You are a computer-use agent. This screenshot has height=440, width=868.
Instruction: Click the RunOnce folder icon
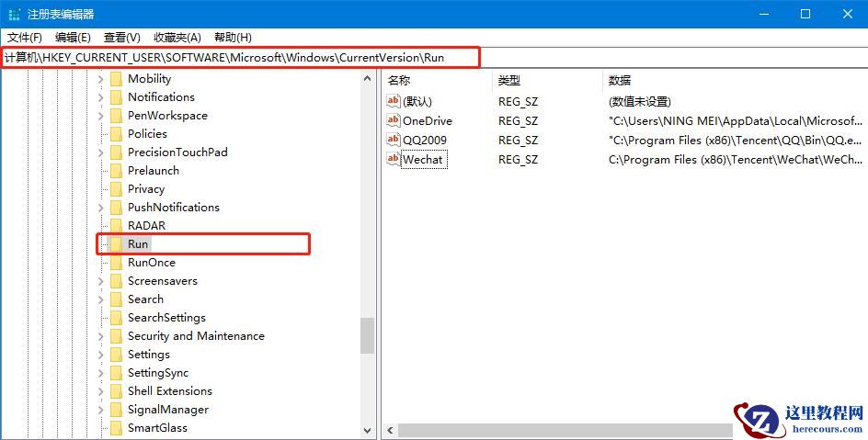pos(116,263)
